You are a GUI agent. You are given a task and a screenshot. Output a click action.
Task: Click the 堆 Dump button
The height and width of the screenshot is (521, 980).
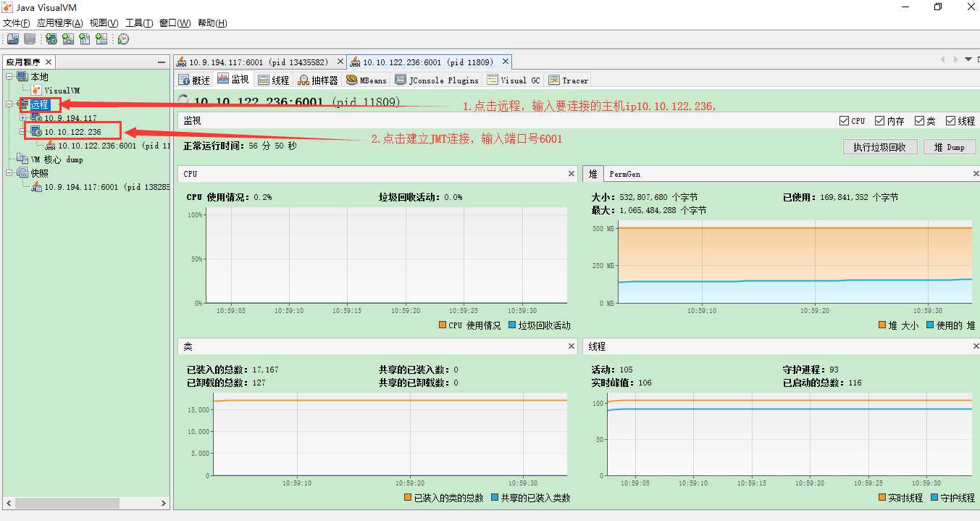pos(950,147)
